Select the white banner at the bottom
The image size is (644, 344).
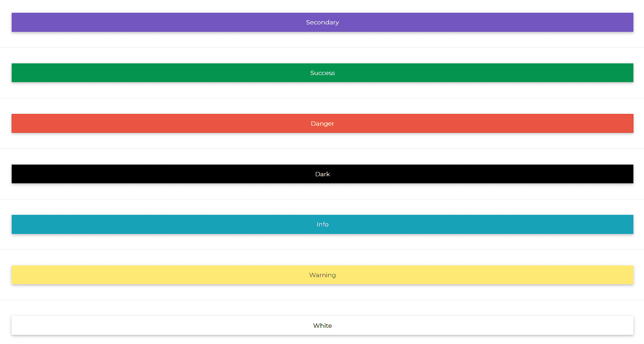322,326
